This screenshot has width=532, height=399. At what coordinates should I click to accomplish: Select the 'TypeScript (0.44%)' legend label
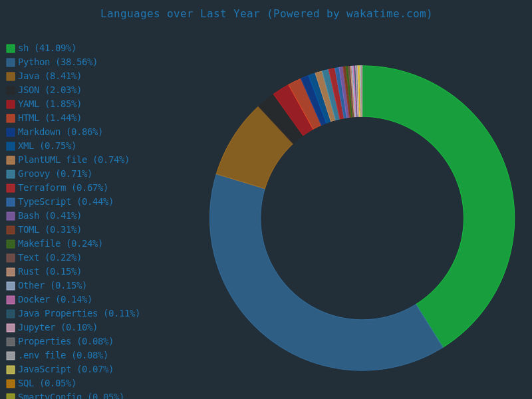tap(65, 201)
